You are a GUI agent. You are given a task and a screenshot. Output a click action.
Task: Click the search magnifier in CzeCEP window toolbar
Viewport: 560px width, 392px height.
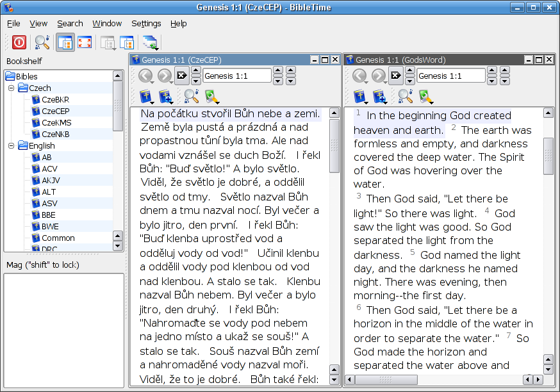[x=191, y=96]
